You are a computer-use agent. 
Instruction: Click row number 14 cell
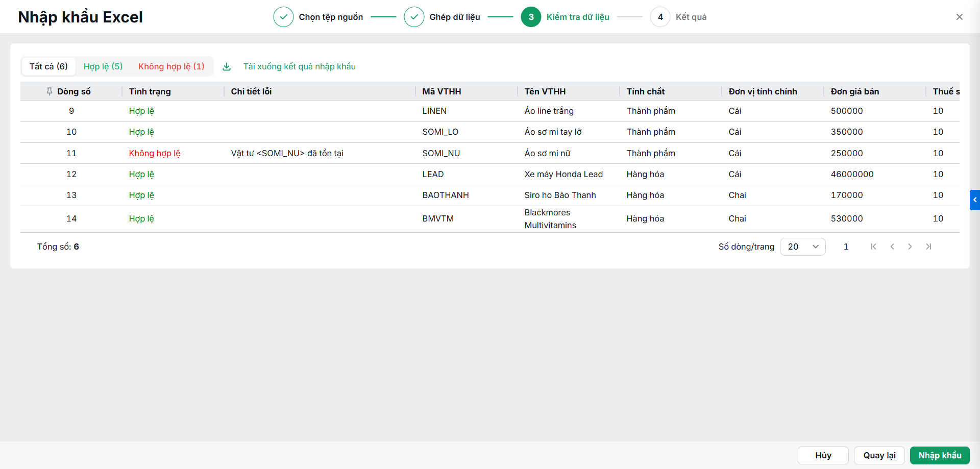71,218
